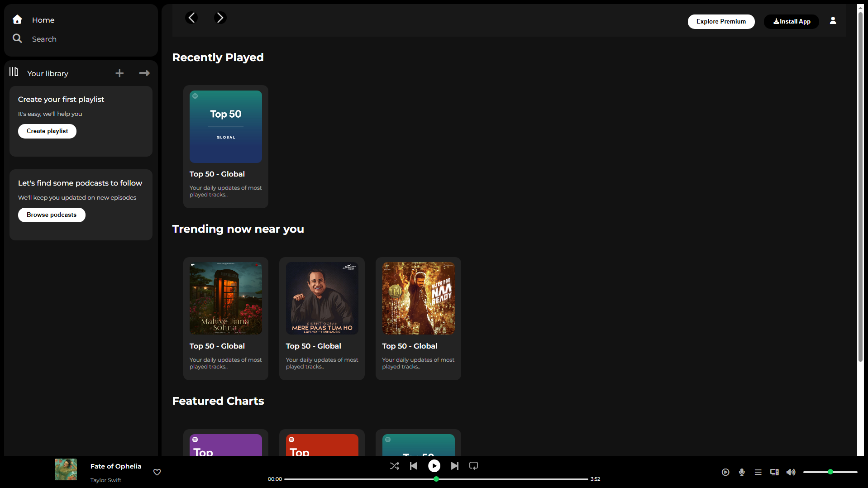Open Home text link

click(43, 20)
